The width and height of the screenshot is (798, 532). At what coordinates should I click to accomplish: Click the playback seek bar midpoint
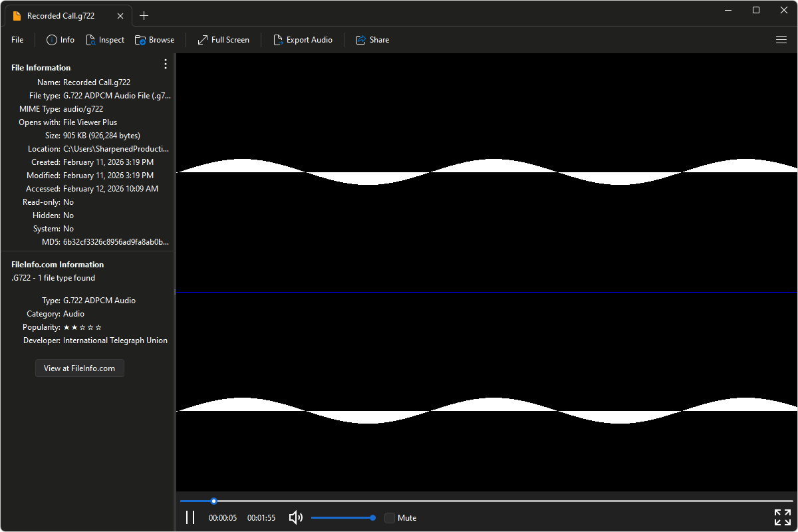click(x=486, y=501)
